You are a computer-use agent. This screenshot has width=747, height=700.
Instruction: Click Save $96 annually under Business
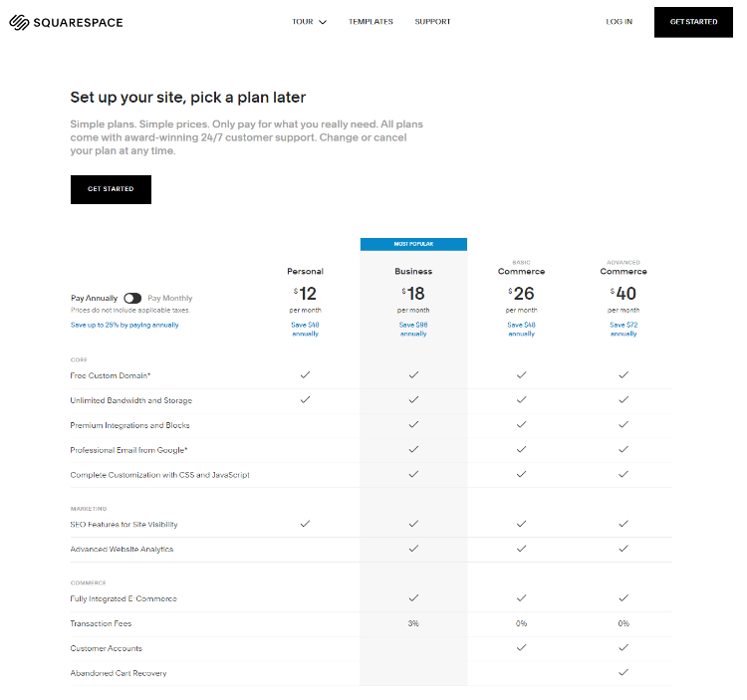413,329
